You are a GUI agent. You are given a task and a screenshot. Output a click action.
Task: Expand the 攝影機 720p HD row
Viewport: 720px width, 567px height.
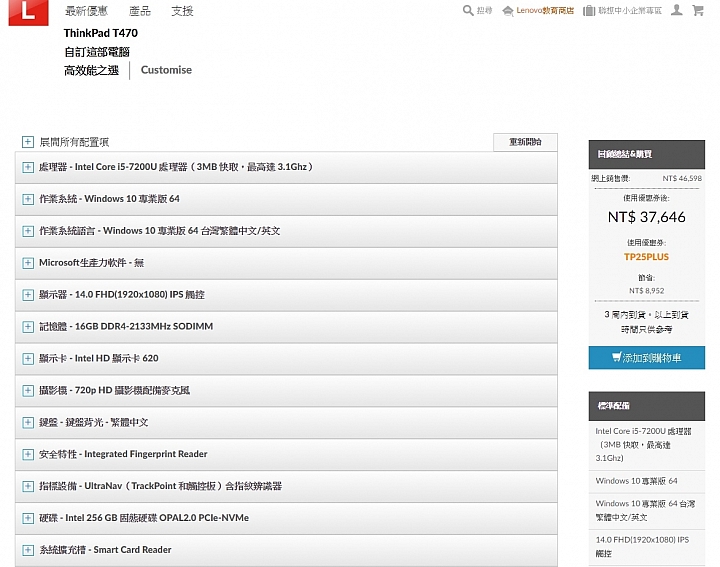286,391
